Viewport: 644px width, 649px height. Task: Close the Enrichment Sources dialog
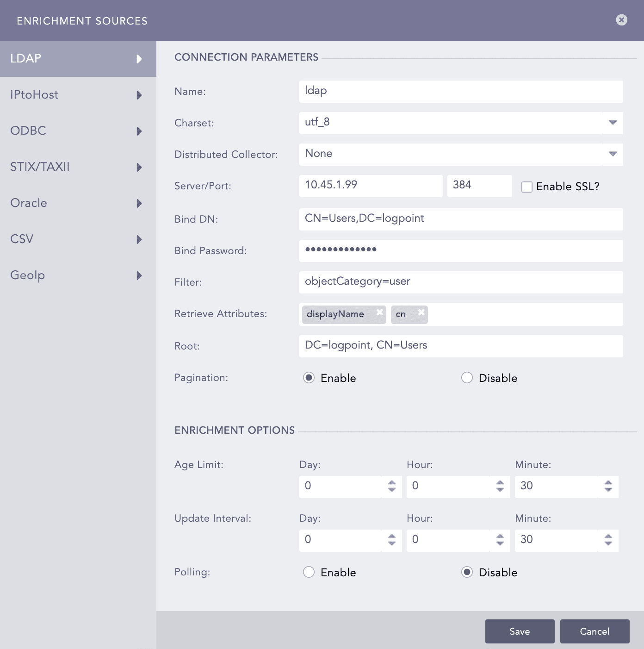coord(621,20)
